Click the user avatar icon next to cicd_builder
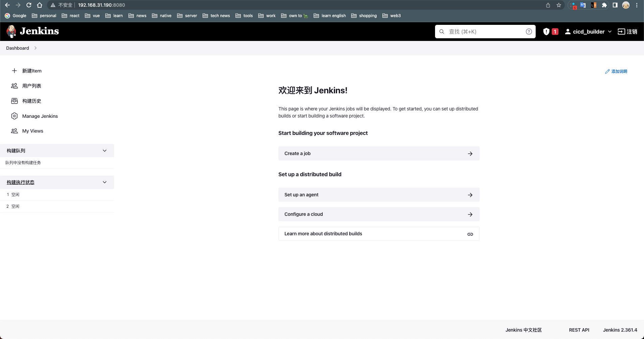Screen dimensions: 644x339 point(568,32)
